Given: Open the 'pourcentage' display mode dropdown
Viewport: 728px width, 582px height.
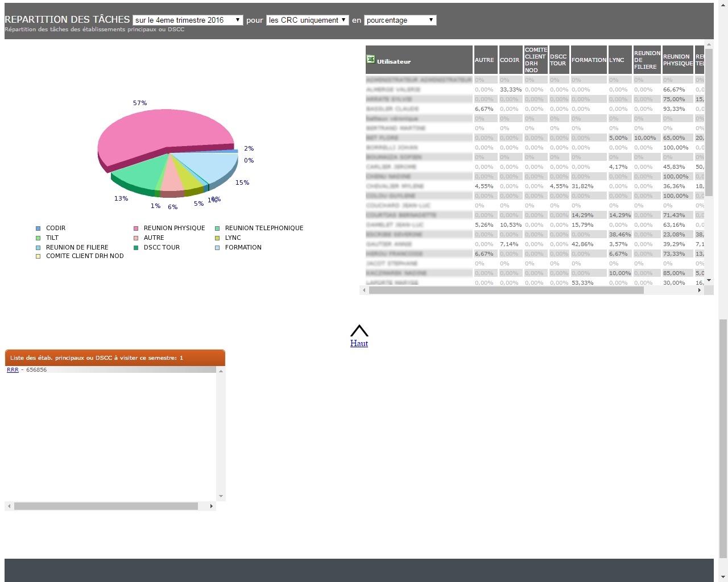Looking at the screenshot, I should 400,20.
